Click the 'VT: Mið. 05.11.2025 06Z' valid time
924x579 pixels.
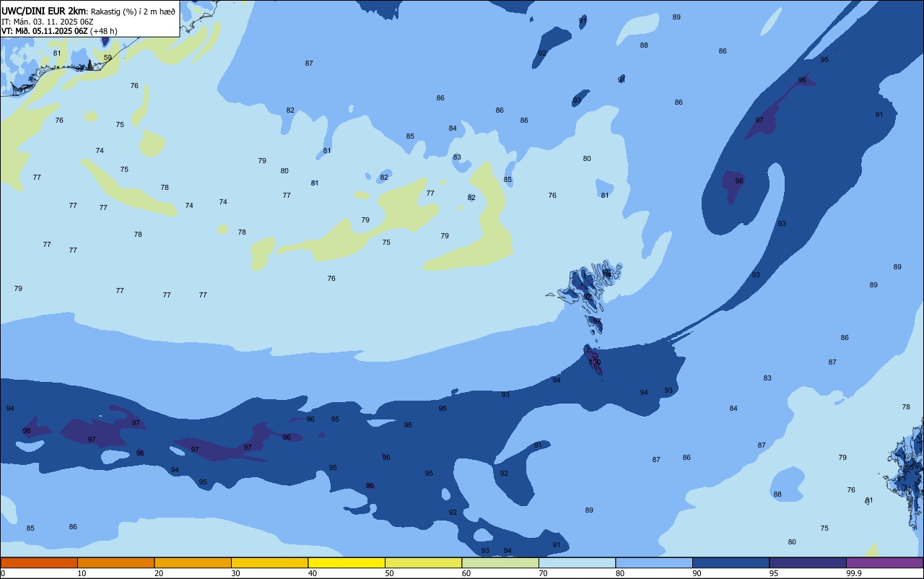45,30
